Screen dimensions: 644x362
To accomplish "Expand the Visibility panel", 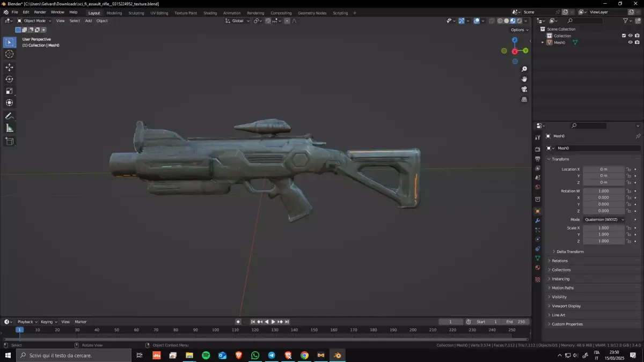I will point(559,297).
